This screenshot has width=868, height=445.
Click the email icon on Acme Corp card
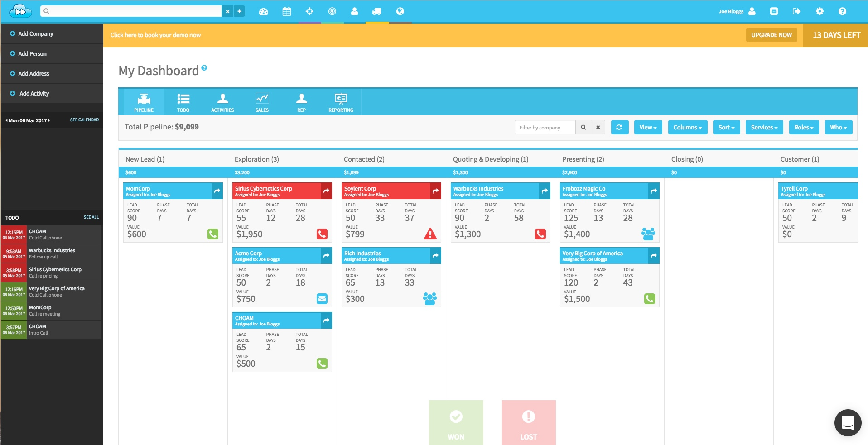coord(322,299)
